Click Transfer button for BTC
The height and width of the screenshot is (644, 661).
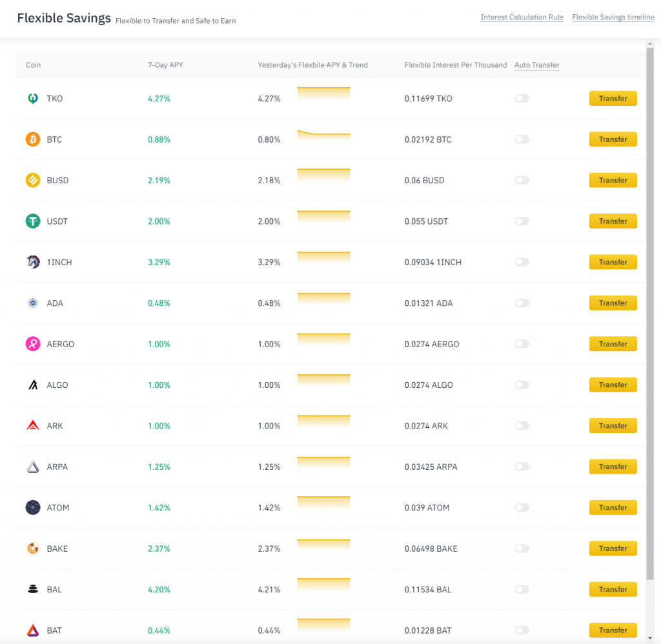tap(613, 139)
